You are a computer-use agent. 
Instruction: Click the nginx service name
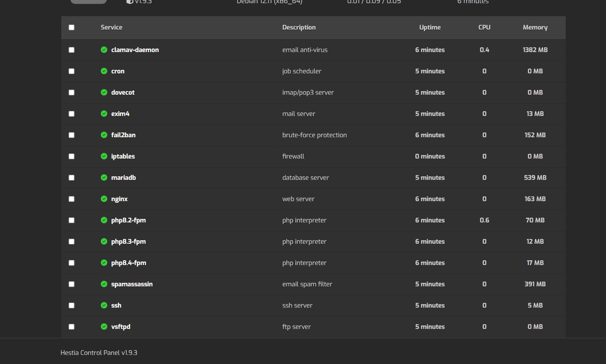pos(119,199)
